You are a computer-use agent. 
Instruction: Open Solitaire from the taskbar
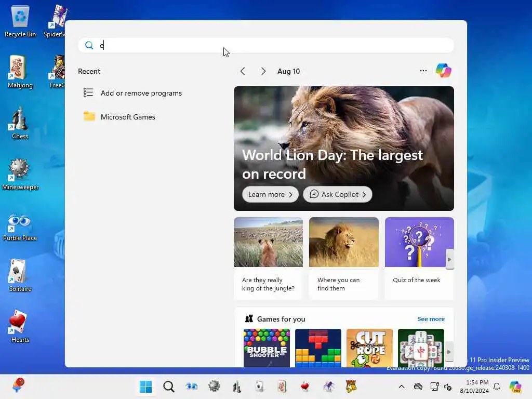click(260, 387)
